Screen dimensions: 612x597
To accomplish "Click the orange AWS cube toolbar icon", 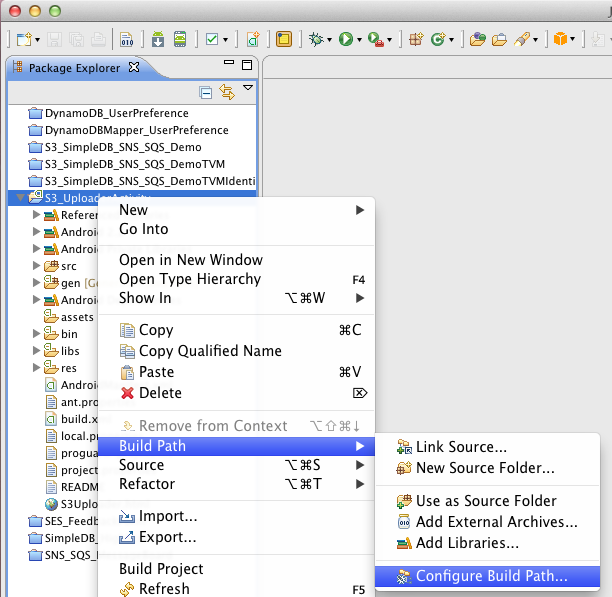I will pyautogui.click(x=560, y=39).
